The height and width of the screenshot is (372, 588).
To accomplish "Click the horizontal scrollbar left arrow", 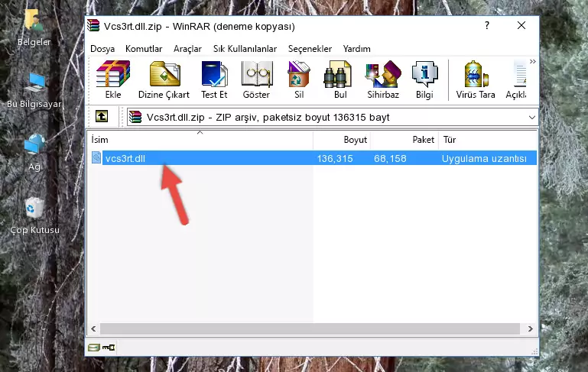I will [94, 328].
